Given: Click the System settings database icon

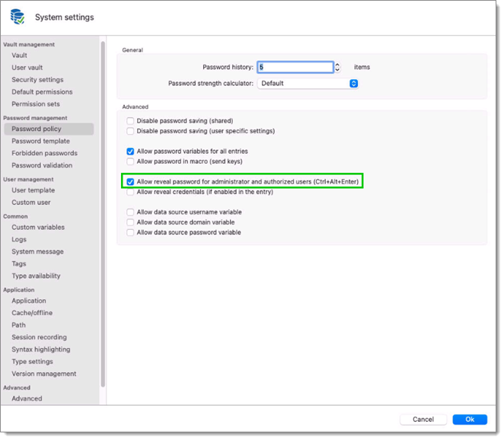Looking at the screenshot, I should [17, 17].
